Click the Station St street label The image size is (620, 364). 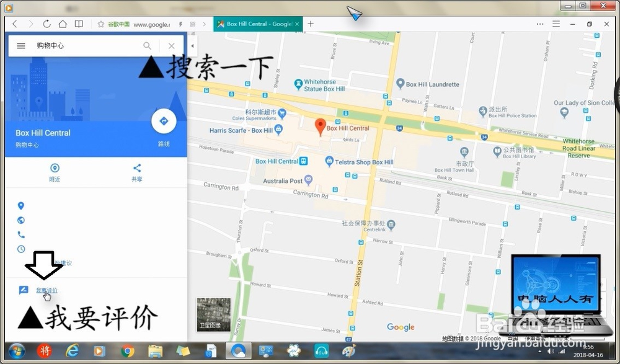(x=359, y=272)
